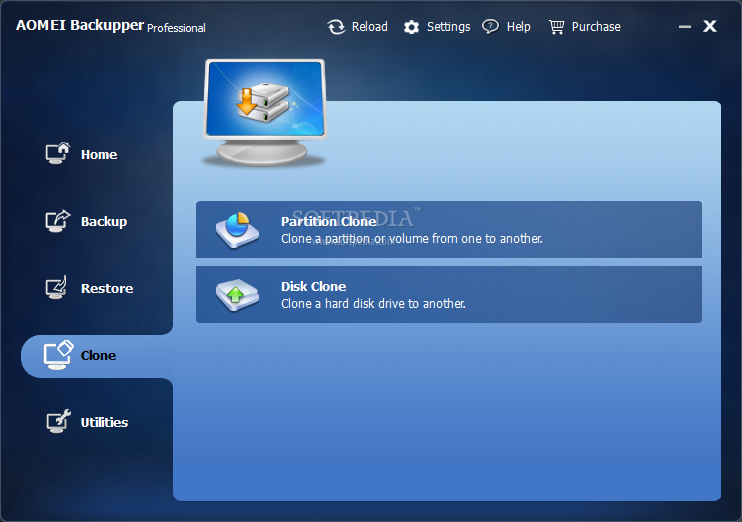Screen dimensions: 742x522
Task: Go to the Restore section label
Action: [107, 288]
